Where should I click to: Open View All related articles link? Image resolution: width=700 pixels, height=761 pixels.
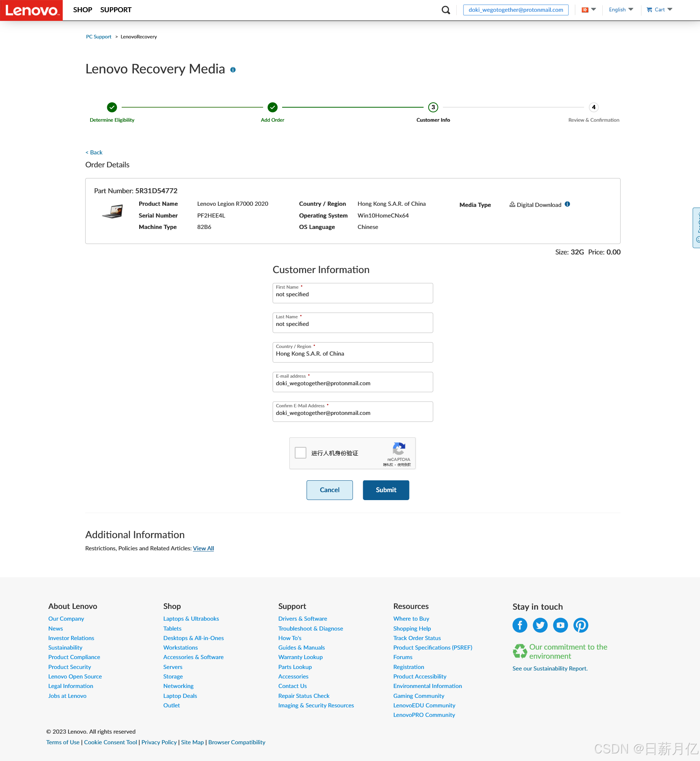pos(203,548)
